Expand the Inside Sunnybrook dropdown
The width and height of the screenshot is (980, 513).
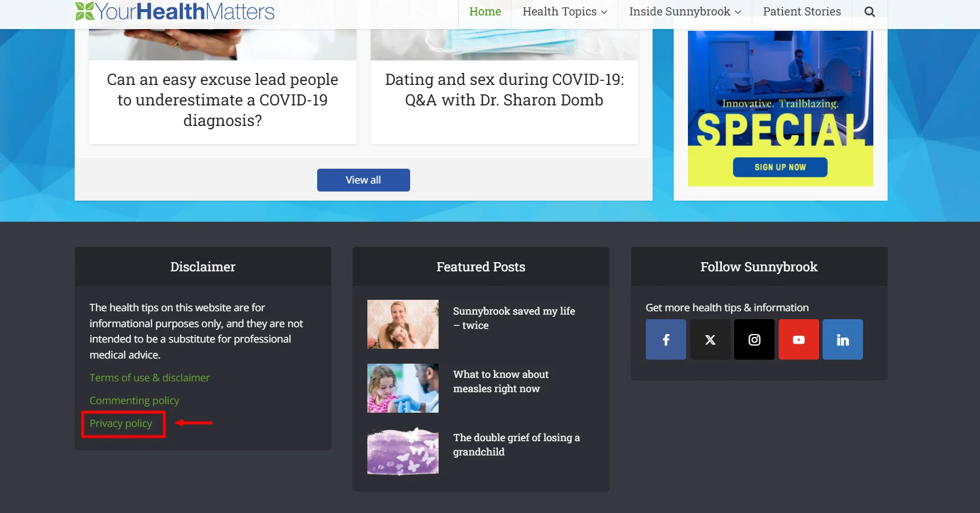[685, 11]
